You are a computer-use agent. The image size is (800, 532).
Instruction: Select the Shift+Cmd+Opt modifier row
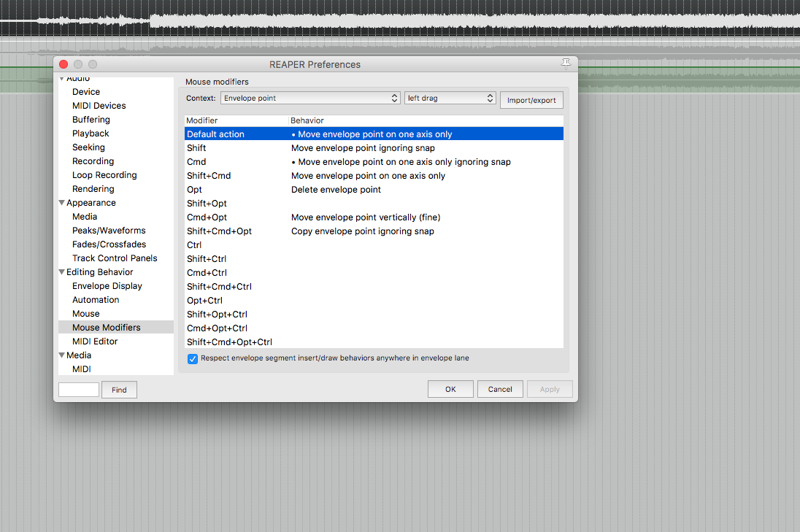tap(374, 231)
